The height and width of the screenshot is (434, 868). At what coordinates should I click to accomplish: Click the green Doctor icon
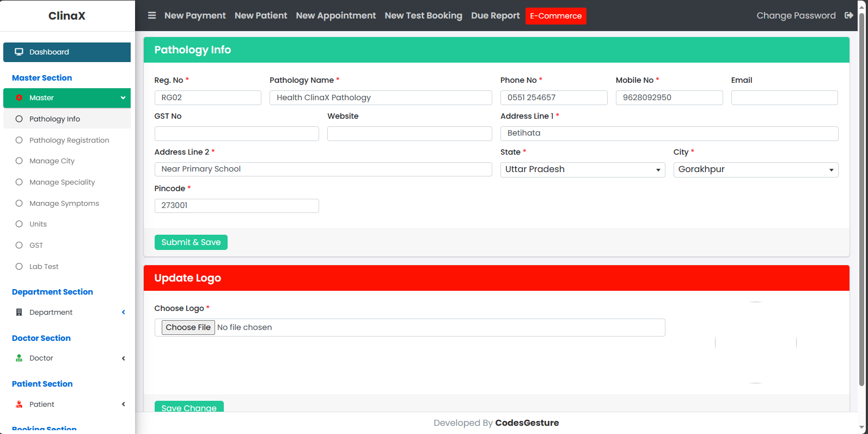[19, 358]
